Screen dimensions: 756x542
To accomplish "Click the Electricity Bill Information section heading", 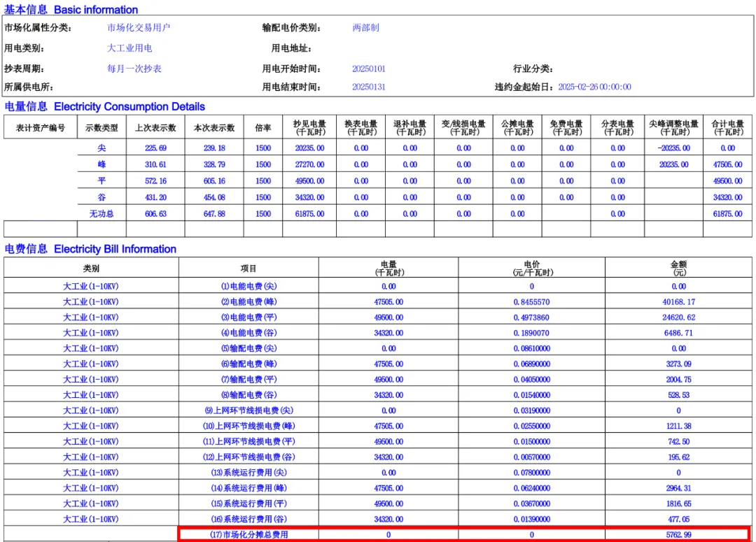I will pos(90,249).
